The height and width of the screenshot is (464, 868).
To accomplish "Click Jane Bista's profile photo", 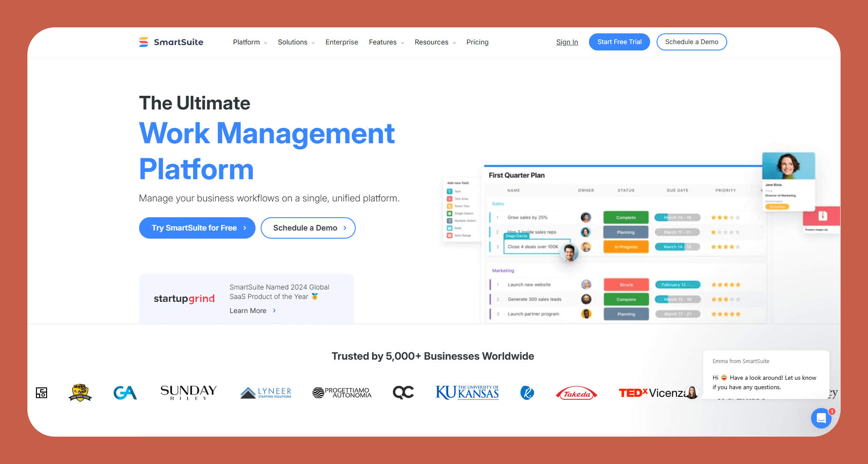I will [x=788, y=166].
